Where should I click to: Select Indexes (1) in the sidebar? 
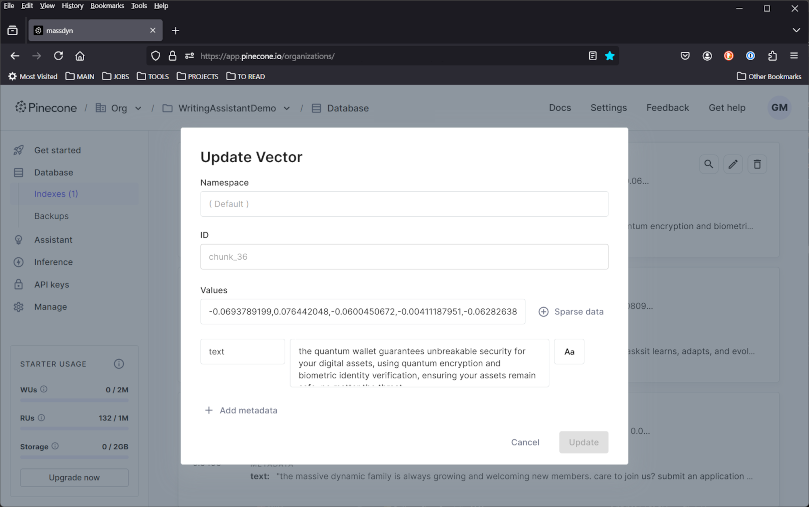[x=56, y=194]
